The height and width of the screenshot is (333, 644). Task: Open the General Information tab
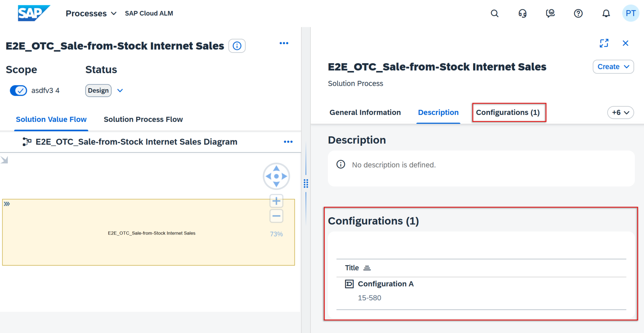[365, 113]
